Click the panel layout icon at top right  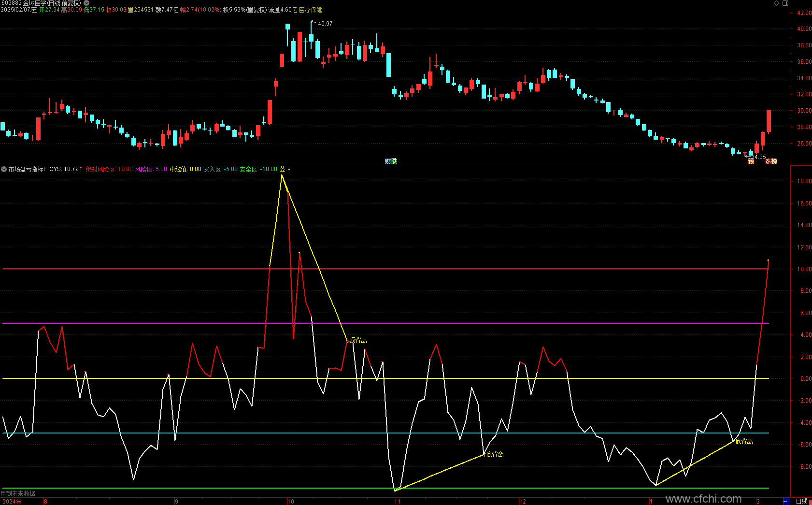click(785, 3)
